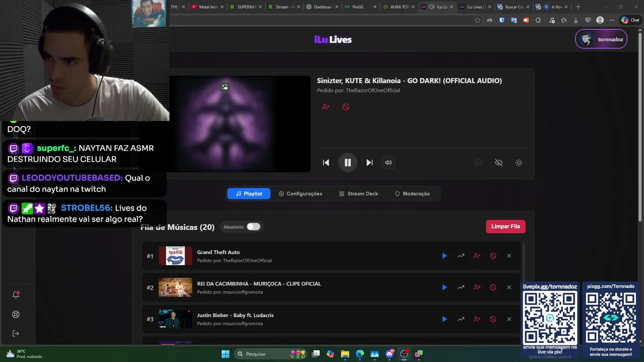
Task: Block the requester of the current song
Action: tap(326, 107)
